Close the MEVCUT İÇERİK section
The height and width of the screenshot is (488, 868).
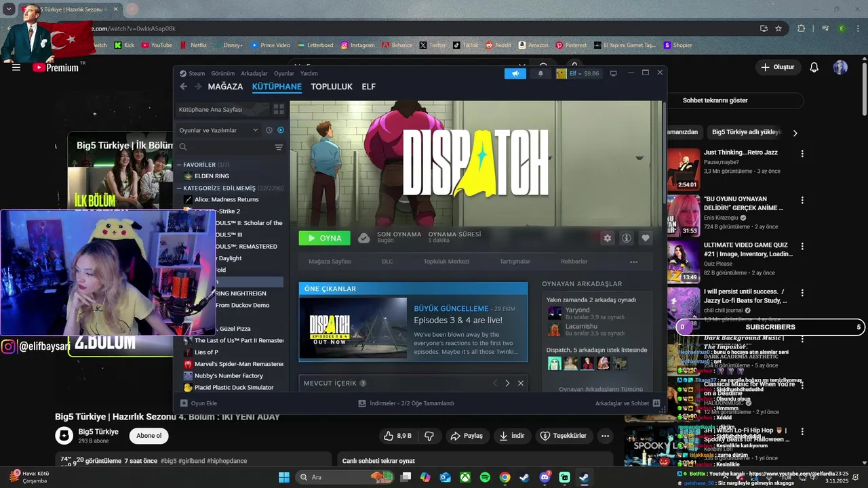[x=521, y=383]
